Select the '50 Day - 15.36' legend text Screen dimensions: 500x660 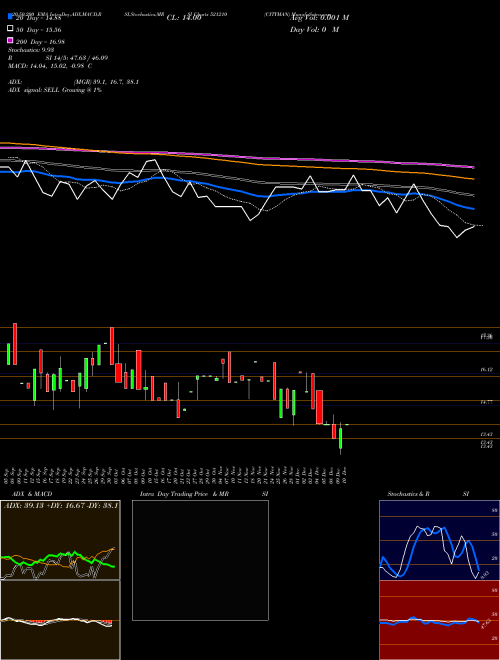[x=39, y=30]
